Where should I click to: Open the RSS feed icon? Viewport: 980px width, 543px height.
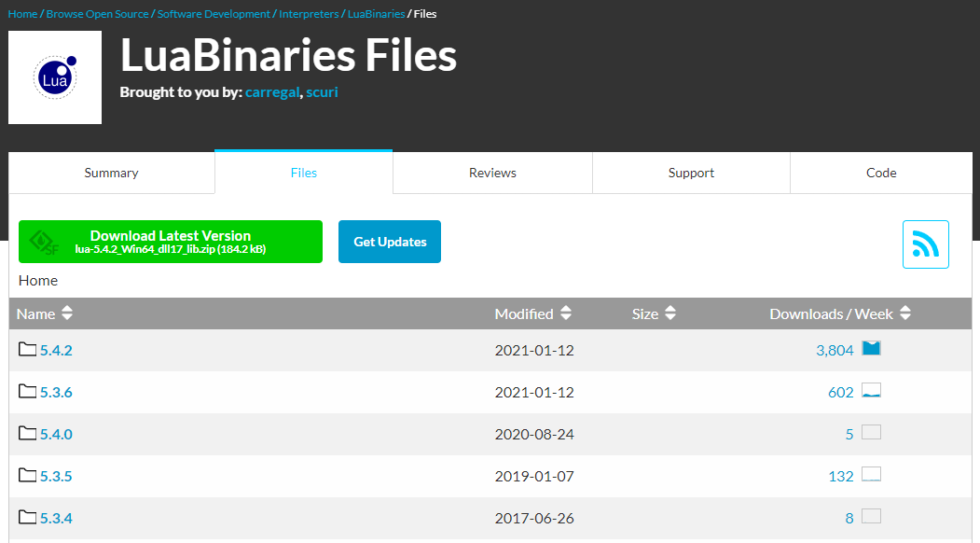click(x=926, y=244)
